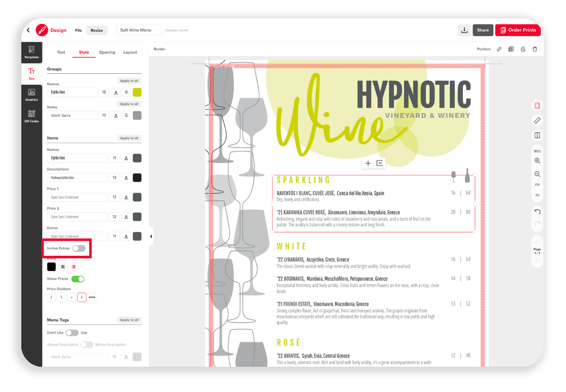The image size is (566, 392).
Task: Open the File menu
Action: (78, 30)
